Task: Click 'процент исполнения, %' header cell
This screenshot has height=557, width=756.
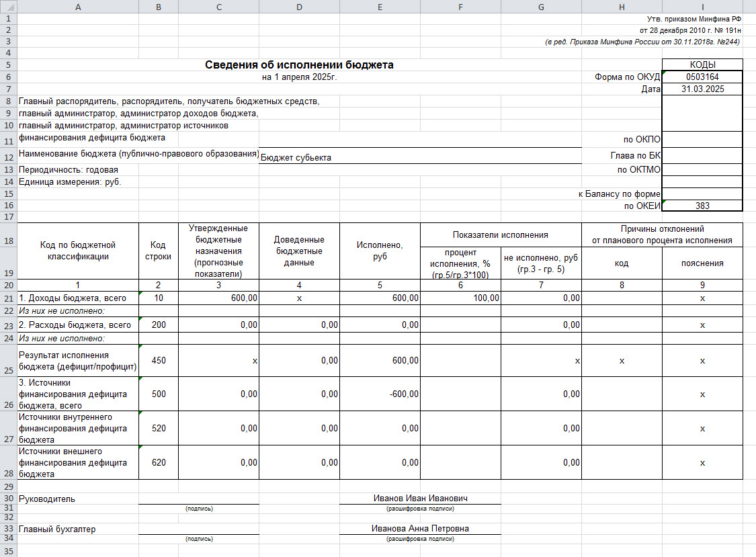Action: [x=460, y=263]
